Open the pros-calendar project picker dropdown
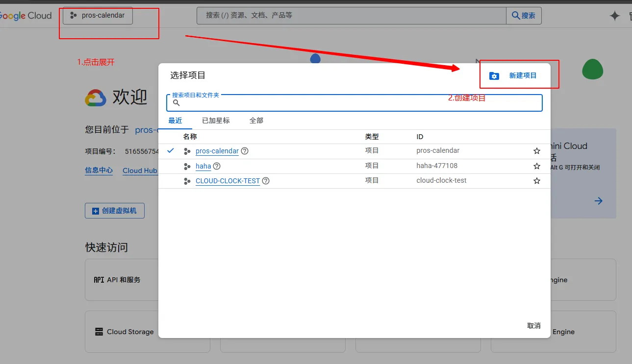The width and height of the screenshot is (632, 364). [x=98, y=16]
